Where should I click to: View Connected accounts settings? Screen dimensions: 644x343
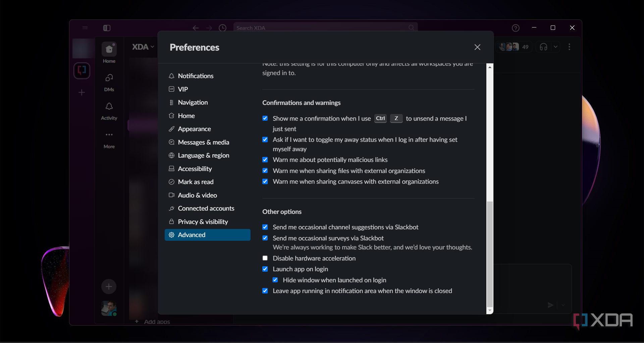click(208, 208)
